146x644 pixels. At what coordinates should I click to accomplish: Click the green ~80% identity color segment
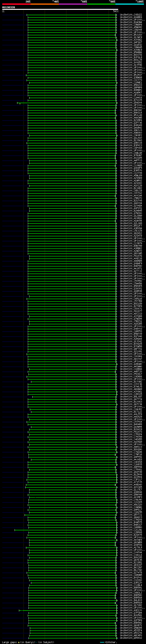point(101,4)
